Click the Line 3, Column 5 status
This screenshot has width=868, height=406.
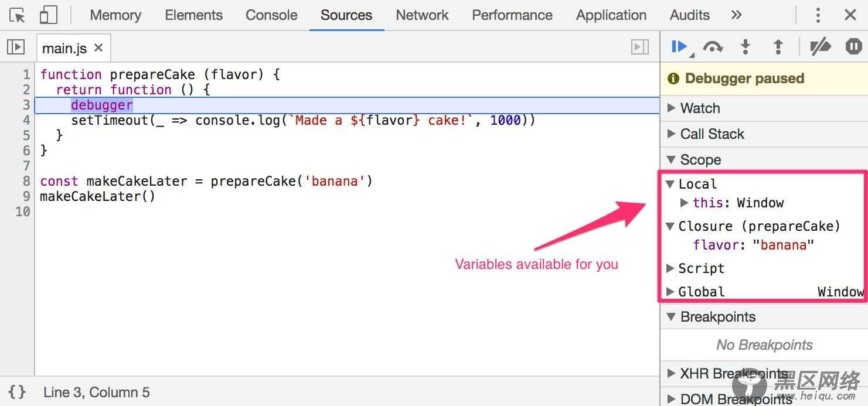[97, 393]
